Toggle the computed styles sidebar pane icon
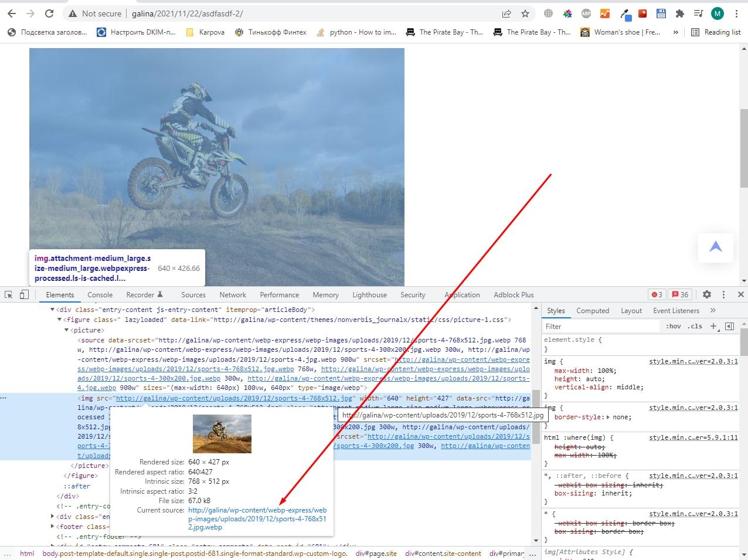 pos(729,326)
